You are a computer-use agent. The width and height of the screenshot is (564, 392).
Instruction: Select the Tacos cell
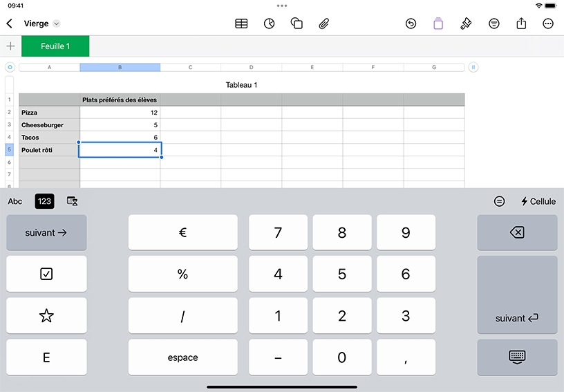pos(49,138)
